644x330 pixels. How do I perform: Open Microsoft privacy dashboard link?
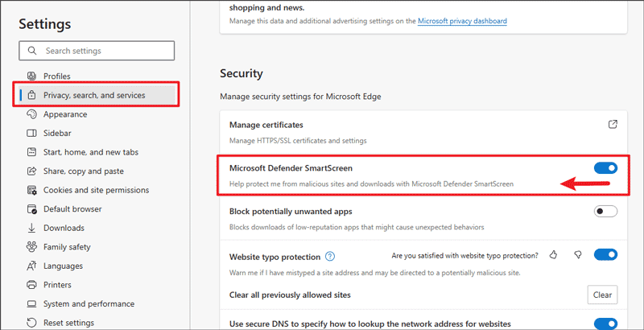(462, 21)
